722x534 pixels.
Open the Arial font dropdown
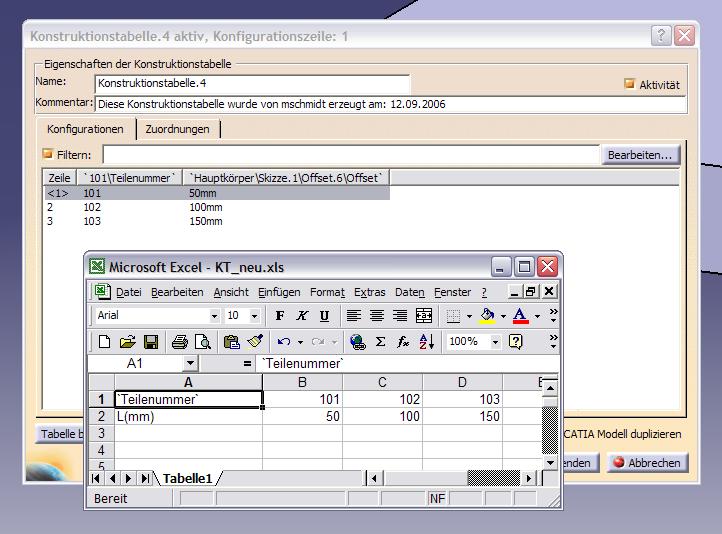coord(214,316)
